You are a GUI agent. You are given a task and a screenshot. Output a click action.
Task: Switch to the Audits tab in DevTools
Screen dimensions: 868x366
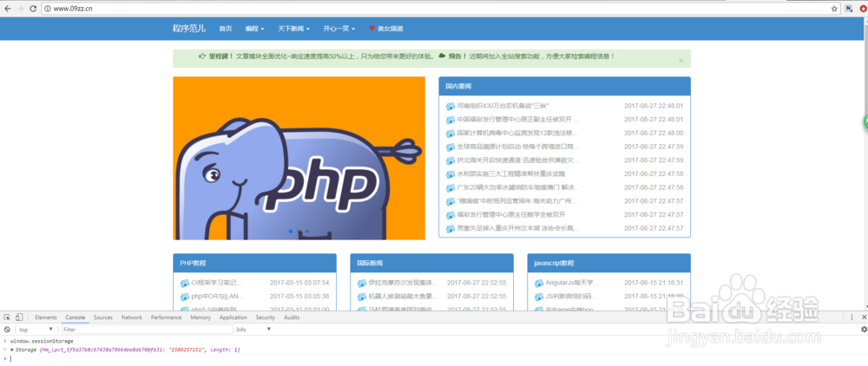(x=292, y=317)
